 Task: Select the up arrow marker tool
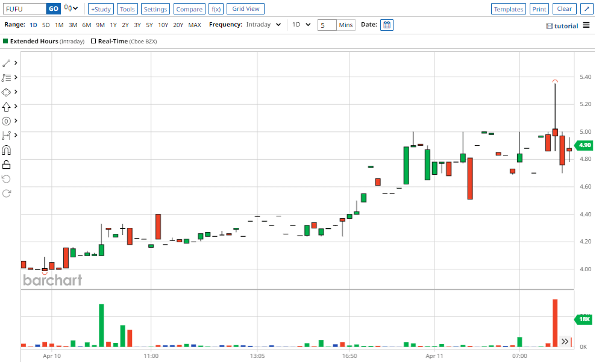pos(6,107)
